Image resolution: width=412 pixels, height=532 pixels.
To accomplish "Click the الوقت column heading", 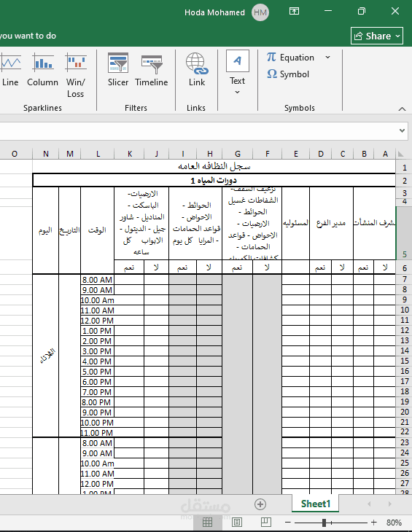I will pyautogui.click(x=98, y=230).
